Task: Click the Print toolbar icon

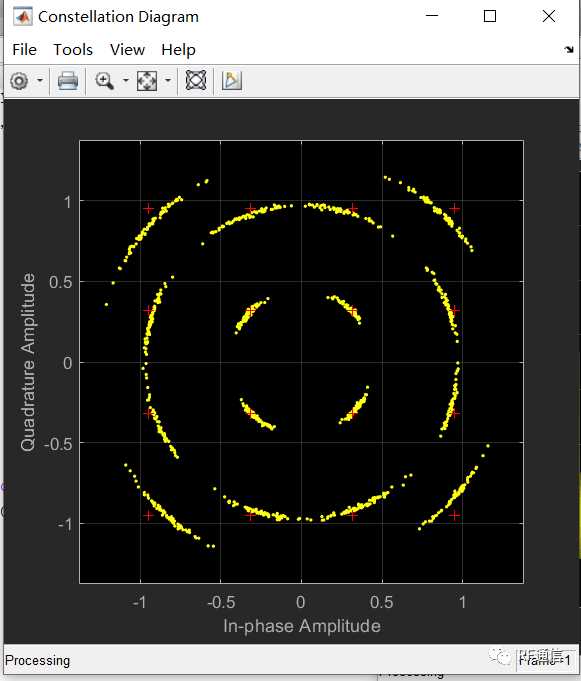Action: tap(68, 81)
